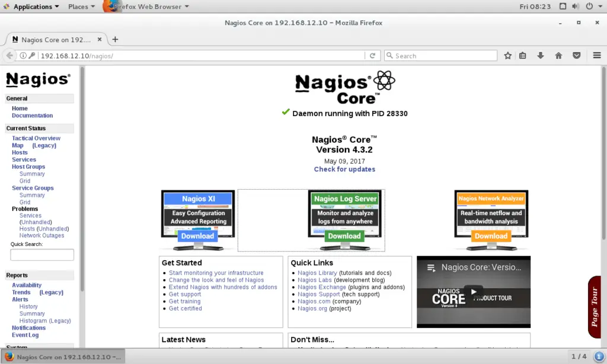Open Nagios Support quick link
The image size is (607, 364).
click(318, 294)
